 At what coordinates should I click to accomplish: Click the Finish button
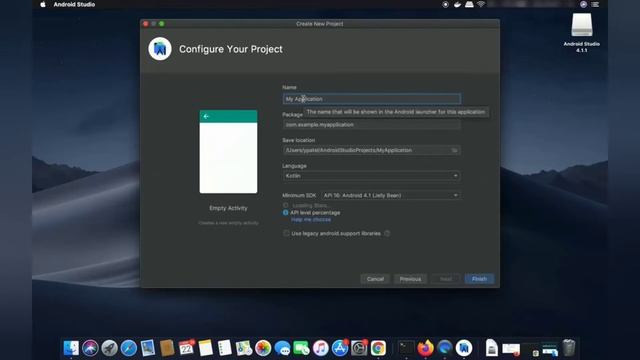[479, 279]
